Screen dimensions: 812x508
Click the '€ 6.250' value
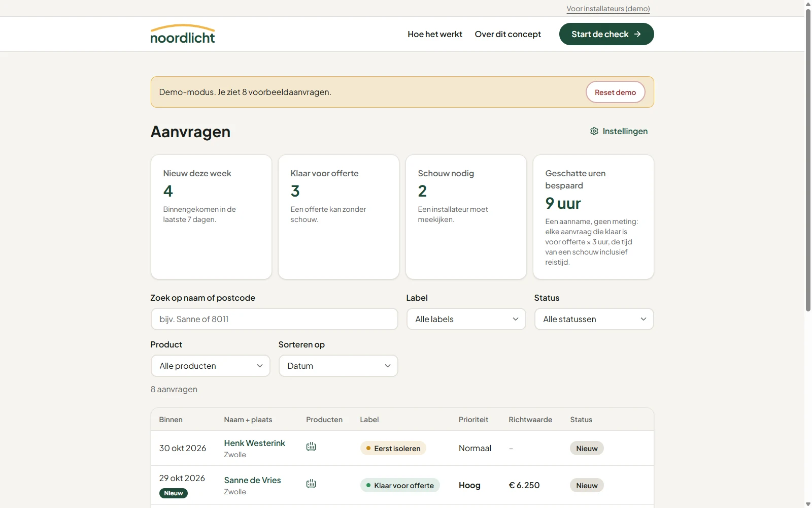(x=524, y=485)
